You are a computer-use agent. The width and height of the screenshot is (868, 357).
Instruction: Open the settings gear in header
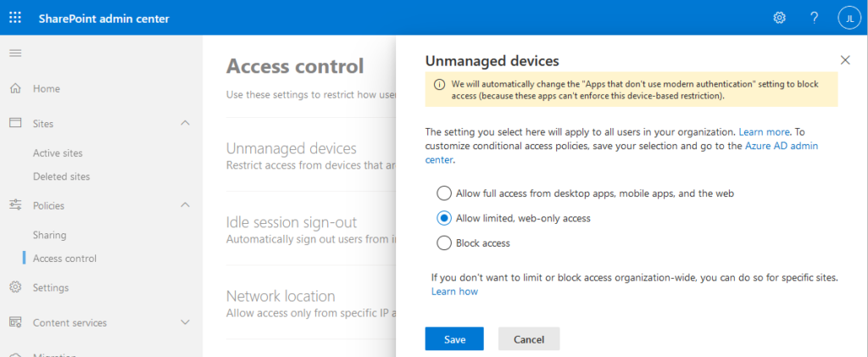coord(780,18)
